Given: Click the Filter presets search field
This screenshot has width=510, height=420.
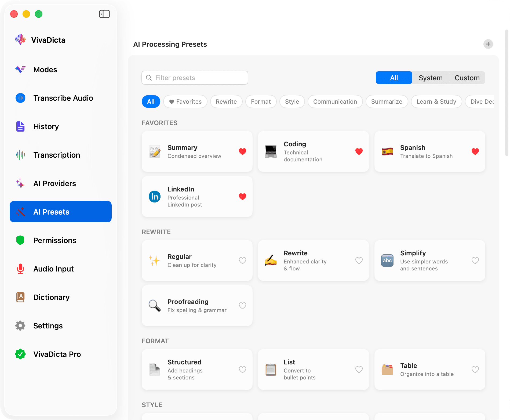Looking at the screenshot, I should click(195, 78).
